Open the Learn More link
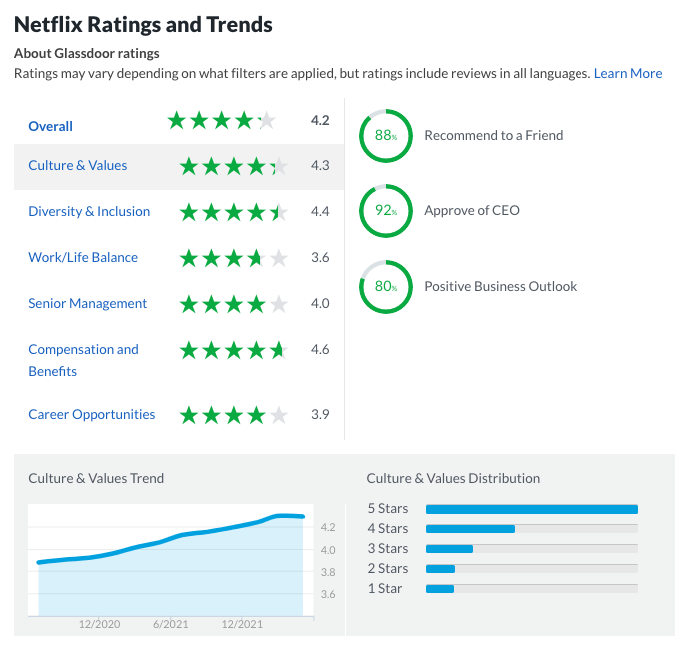The image size is (686, 647). (627, 73)
